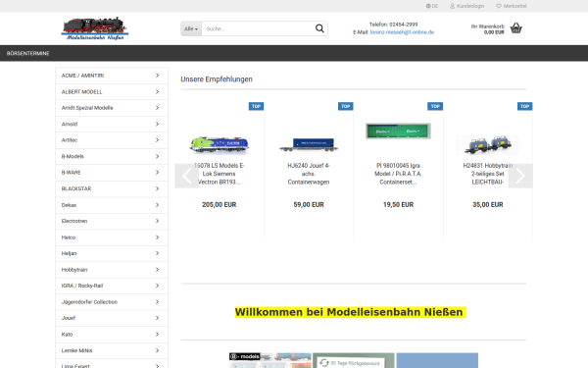The image size is (588, 368).
Task: Expand the B-WARE category chevron
Action: click(x=157, y=173)
